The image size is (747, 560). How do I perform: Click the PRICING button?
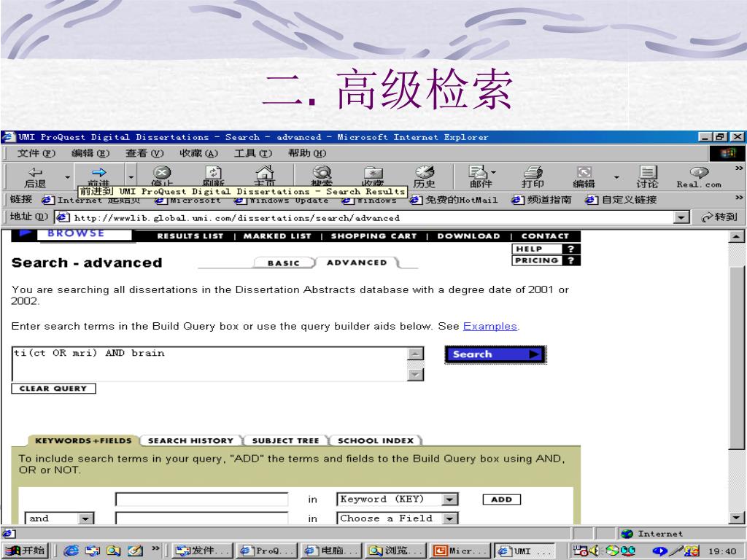coord(546,260)
